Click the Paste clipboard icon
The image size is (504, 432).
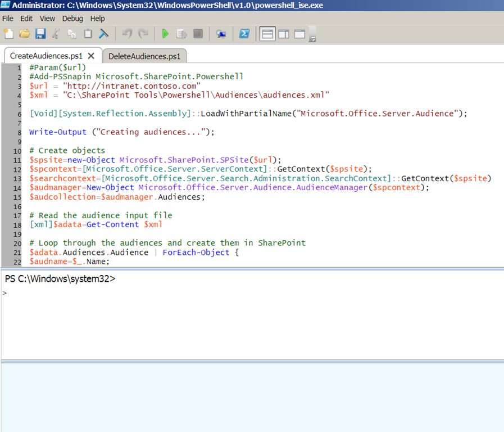coord(88,34)
